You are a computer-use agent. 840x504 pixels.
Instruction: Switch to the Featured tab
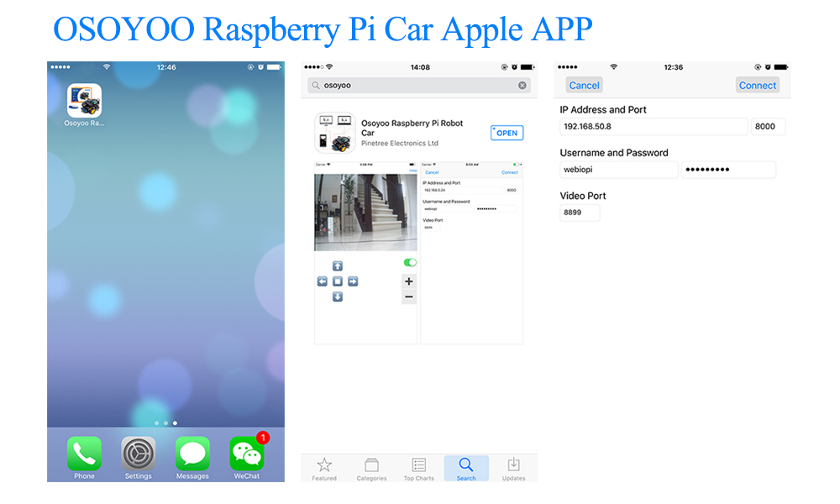pos(324,469)
